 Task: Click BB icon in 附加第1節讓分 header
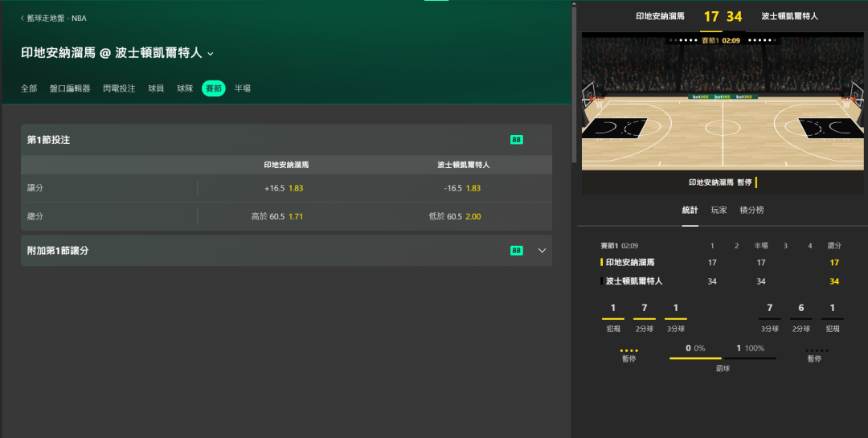517,250
